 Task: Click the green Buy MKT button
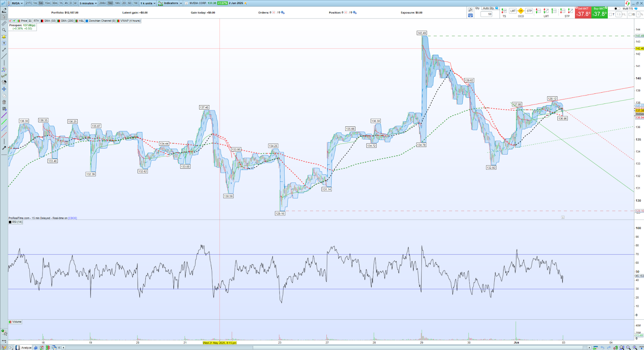click(x=600, y=12)
